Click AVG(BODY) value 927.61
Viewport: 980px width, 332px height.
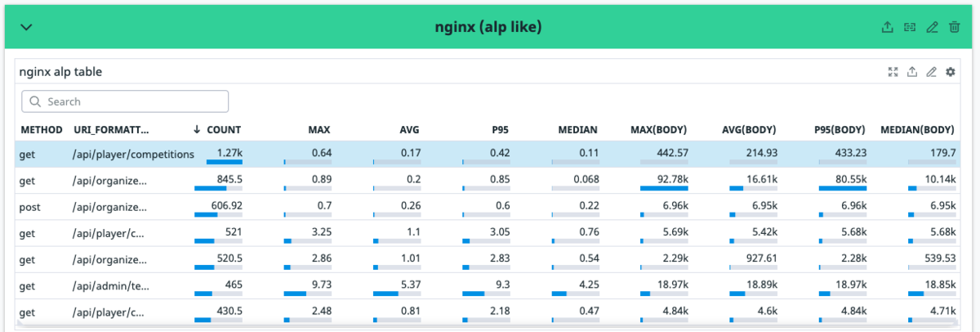pyautogui.click(x=761, y=259)
